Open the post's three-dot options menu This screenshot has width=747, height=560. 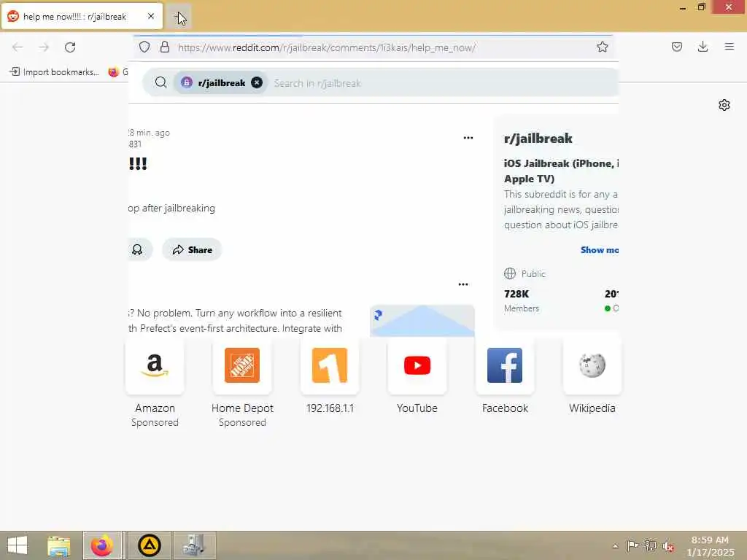pyautogui.click(x=468, y=138)
